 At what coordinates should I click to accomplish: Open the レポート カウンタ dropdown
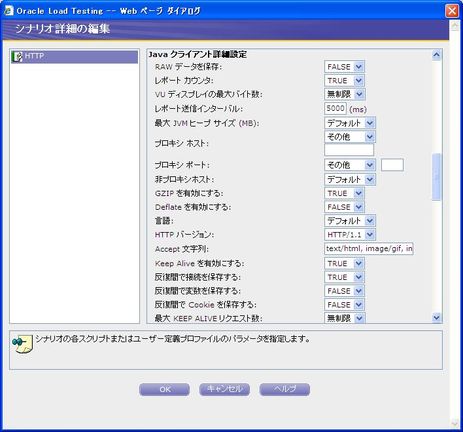pyautogui.click(x=345, y=81)
